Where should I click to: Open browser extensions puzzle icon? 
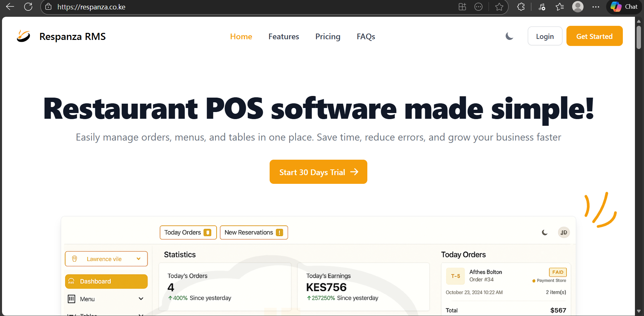[521, 7]
